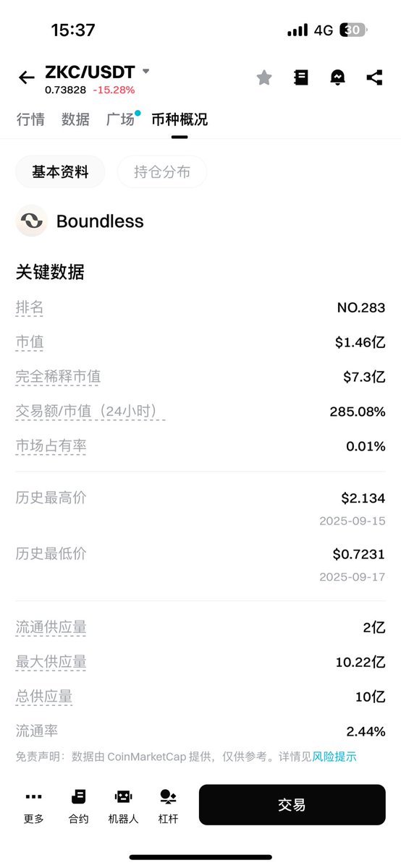Share this page via share icon
Screen dimensions: 401x868
(x=374, y=77)
